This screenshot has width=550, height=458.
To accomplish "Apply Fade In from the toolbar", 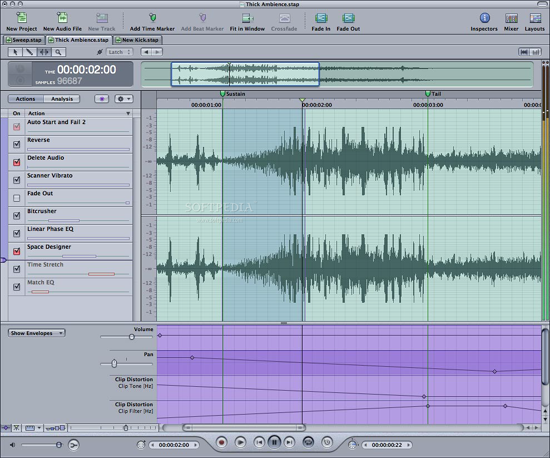I will click(321, 18).
